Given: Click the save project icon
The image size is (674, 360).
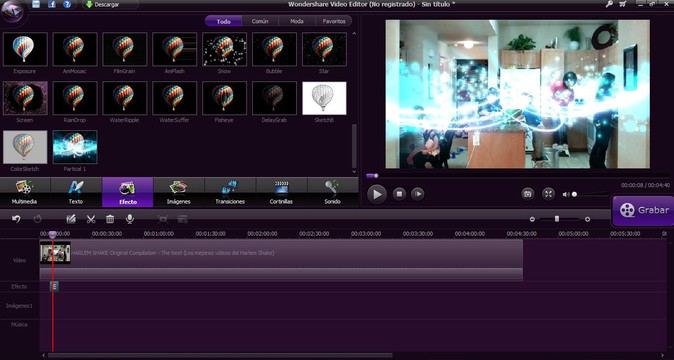Looking at the screenshot, I should pos(36,4).
